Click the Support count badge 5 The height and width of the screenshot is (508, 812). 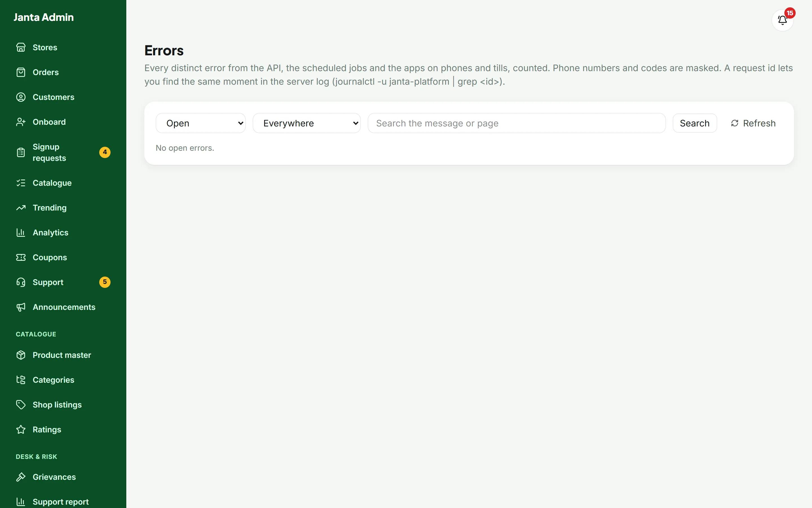[105, 282]
